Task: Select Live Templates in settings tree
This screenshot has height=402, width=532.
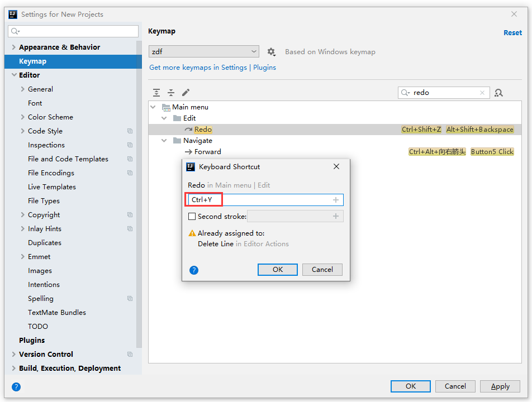Action: coord(52,187)
